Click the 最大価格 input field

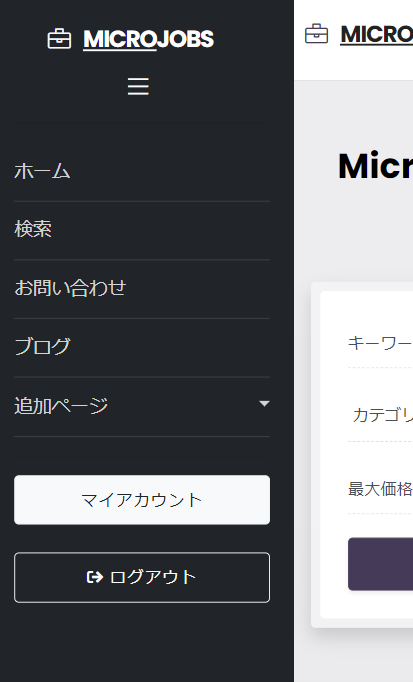tap(380, 489)
